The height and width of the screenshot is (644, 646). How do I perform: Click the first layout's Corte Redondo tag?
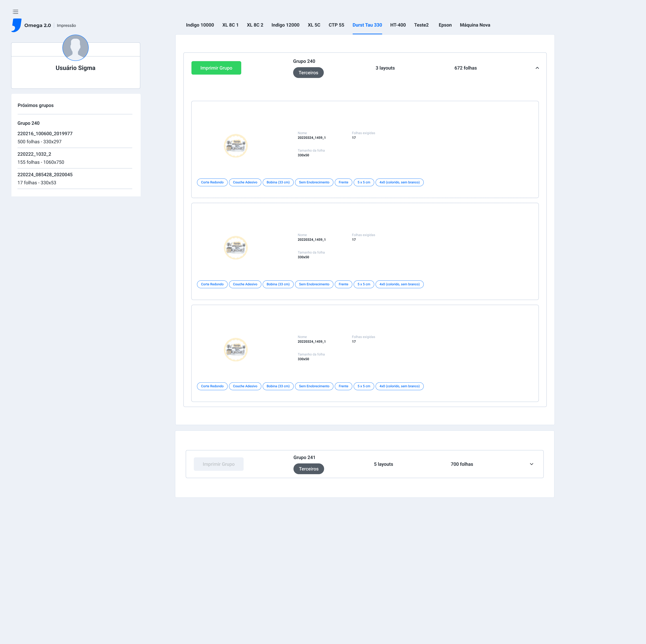point(212,182)
